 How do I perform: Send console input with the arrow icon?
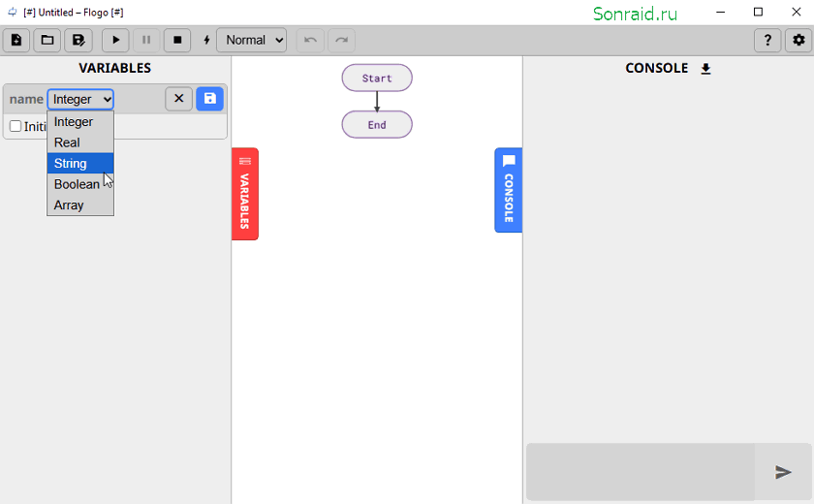coord(783,472)
